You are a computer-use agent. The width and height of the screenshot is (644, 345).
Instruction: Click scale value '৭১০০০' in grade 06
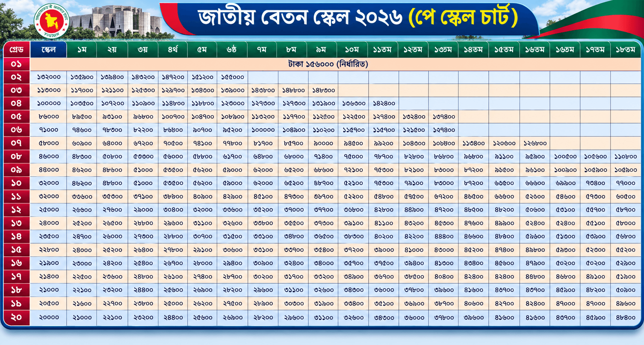(x=49, y=130)
